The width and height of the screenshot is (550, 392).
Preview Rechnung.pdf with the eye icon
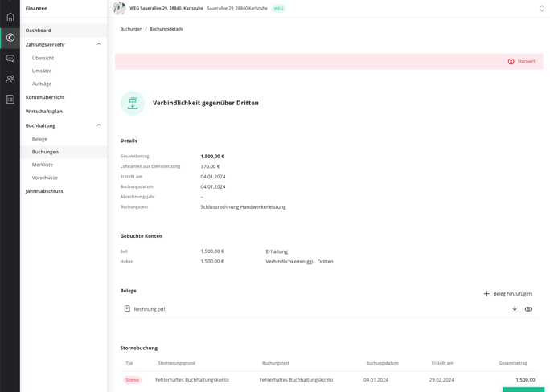tap(528, 309)
